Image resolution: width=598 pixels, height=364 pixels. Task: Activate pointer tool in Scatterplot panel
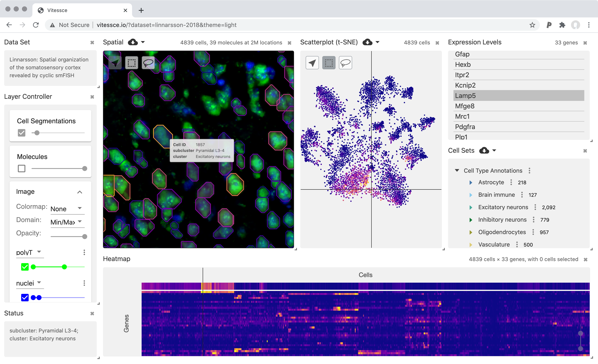pos(312,63)
